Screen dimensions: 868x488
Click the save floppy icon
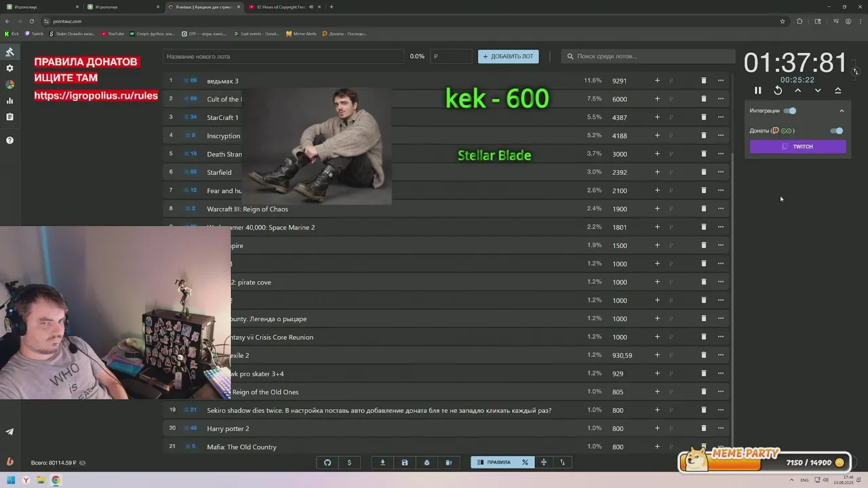pos(405,462)
